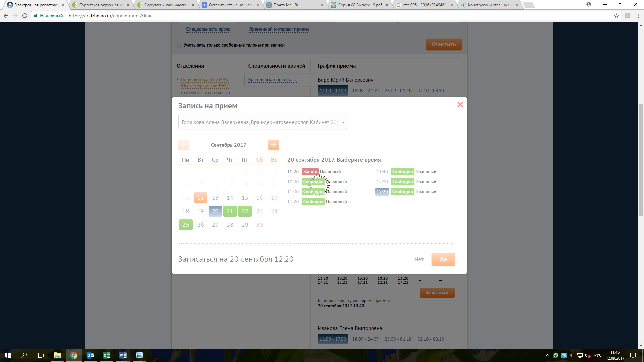Click the Mail application icon in taskbar
The height and width of the screenshot is (362, 644).
(90, 355)
